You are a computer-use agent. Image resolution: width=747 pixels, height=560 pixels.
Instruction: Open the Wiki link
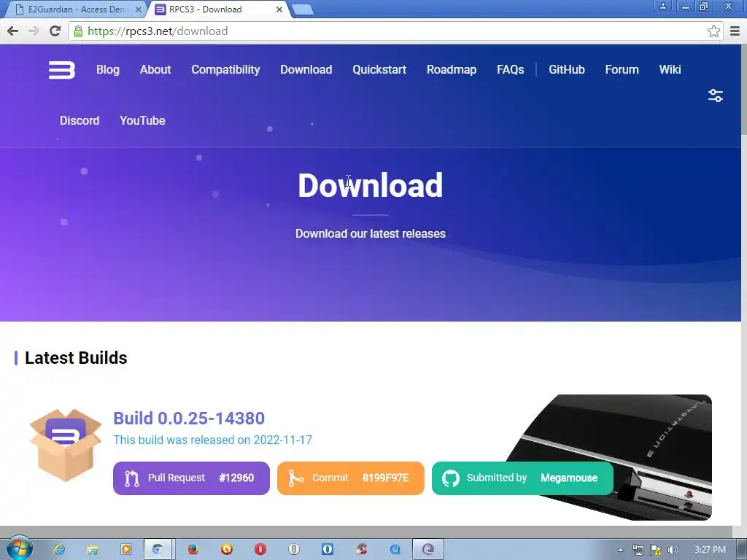[x=670, y=70]
